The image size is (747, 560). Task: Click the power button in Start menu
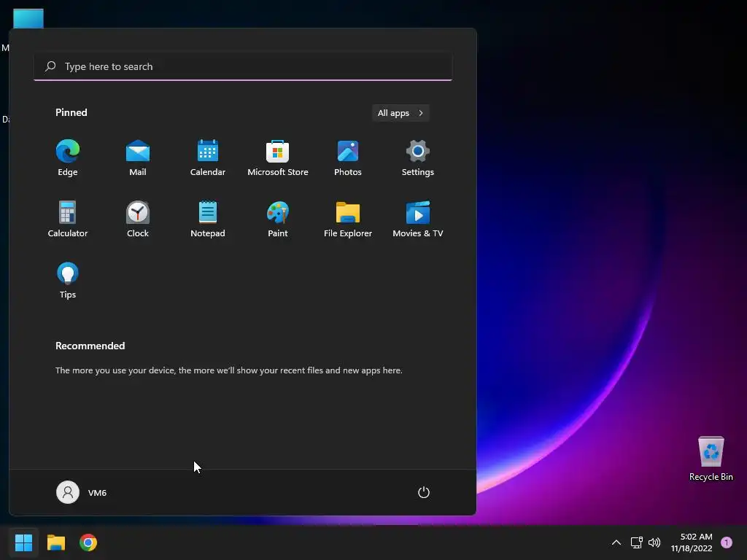(x=424, y=492)
